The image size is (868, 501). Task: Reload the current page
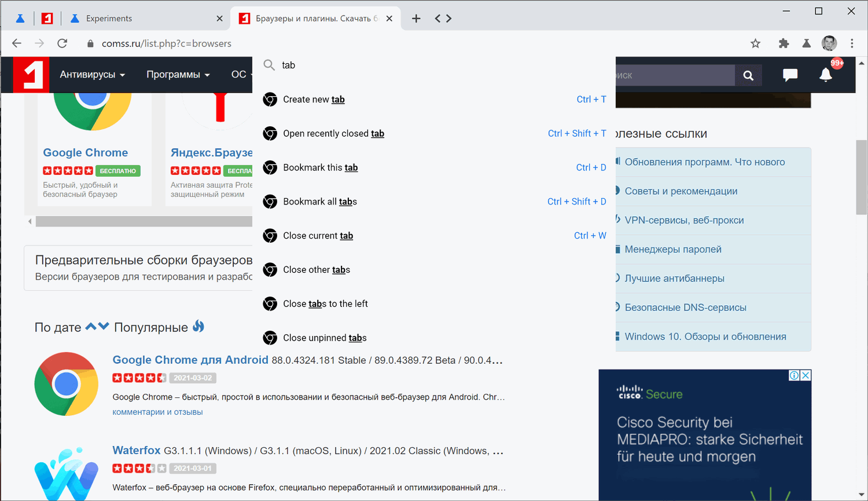coord(62,43)
